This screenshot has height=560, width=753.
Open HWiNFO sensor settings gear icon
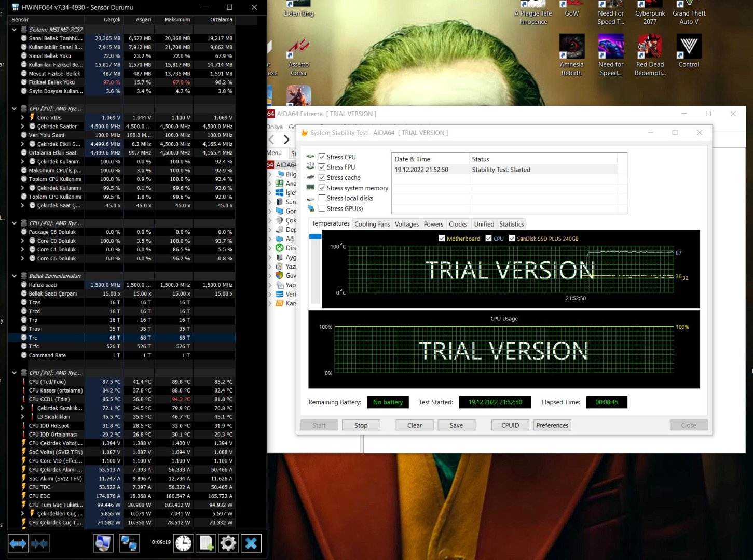click(x=228, y=543)
